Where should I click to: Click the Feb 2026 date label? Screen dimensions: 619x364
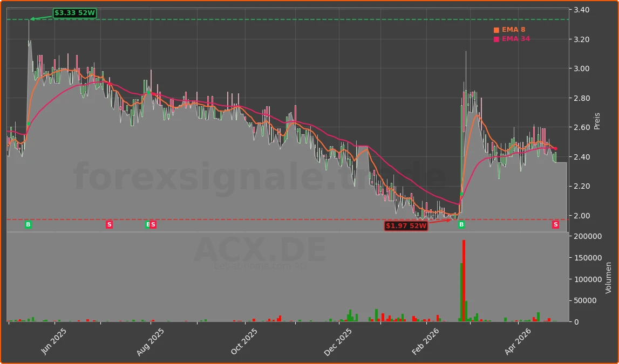pyautogui.click(x=426, y=342)
